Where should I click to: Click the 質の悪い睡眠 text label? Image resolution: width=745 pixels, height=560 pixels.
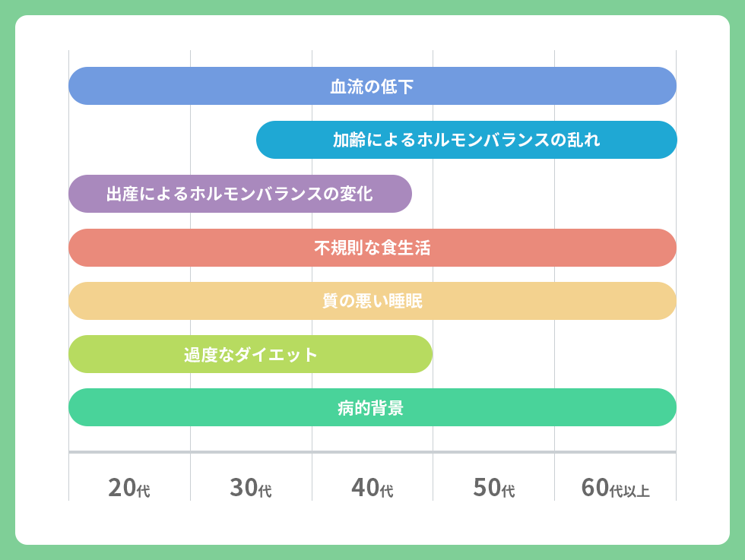pyautogui.click(x=372, y=301)
